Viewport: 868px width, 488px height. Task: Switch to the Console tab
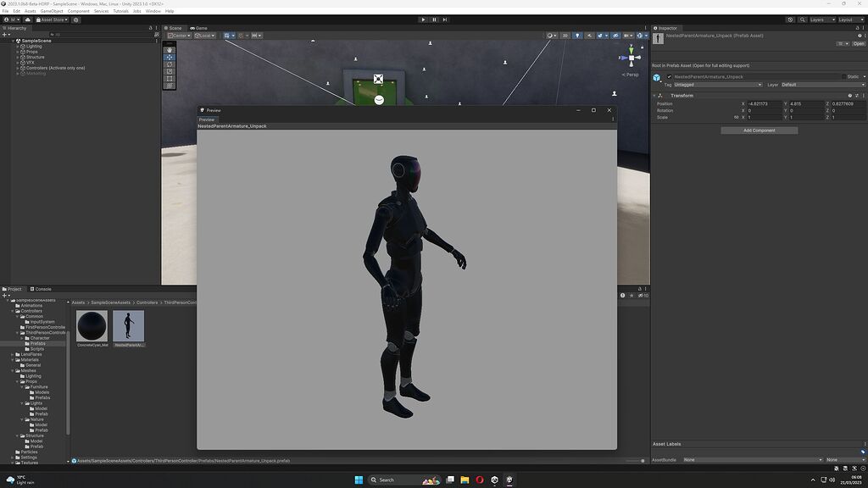(x=41, y=288)
